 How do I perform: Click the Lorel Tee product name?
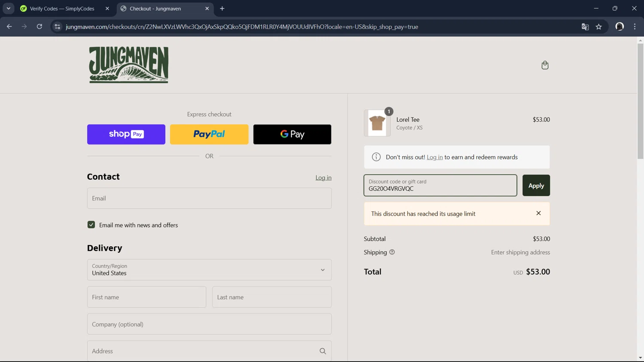(408, 120)
